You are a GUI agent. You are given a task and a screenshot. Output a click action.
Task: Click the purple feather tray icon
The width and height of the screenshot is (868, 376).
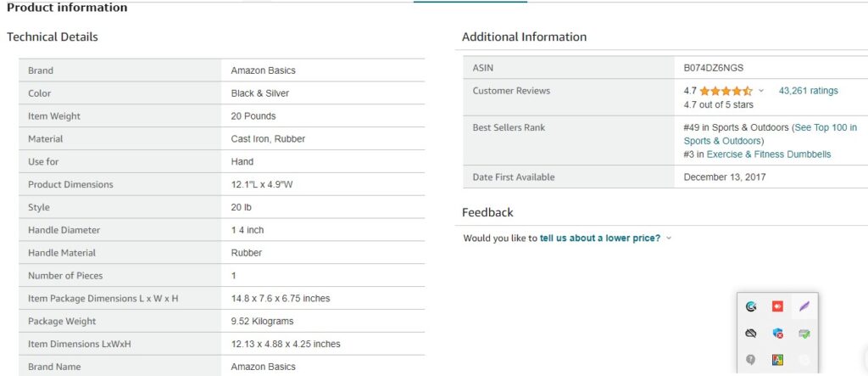click(x=804, y=306)
